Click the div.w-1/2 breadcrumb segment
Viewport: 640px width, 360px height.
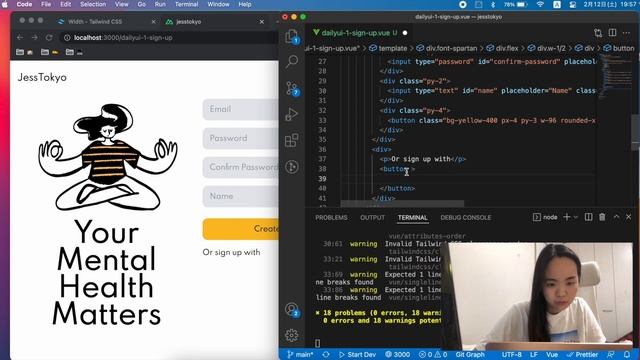546,48
